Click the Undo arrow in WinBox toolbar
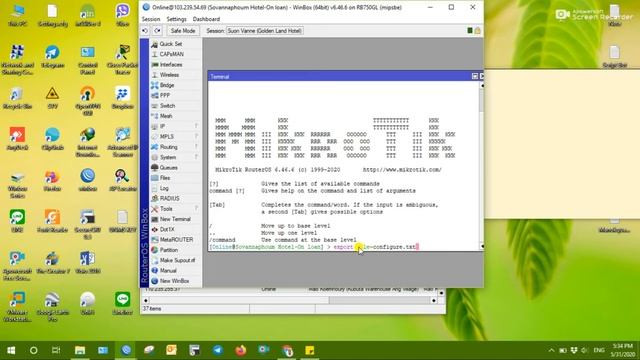This screenshot has width=640, height=360. tap(145, 31)
